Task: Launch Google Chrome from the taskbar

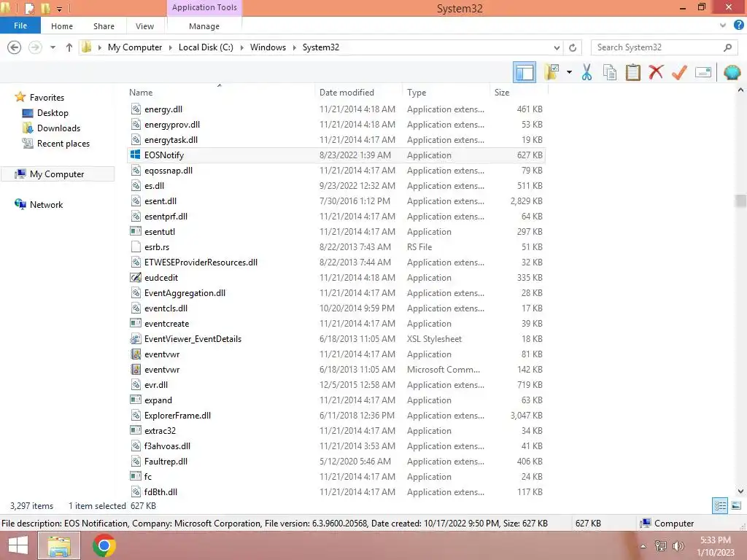Action: [104, 545]
